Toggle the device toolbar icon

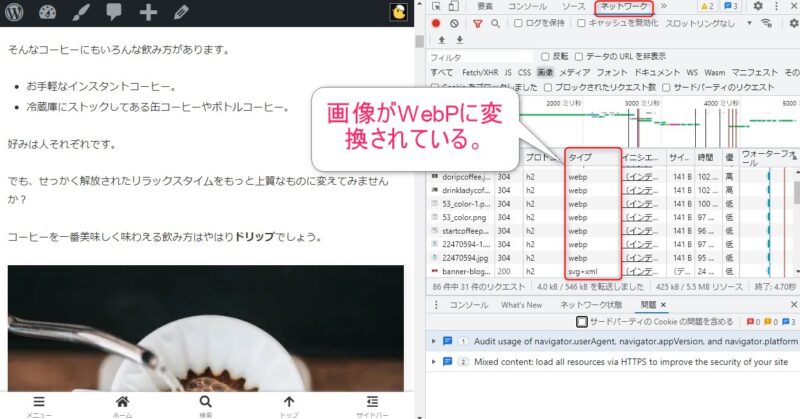click(453, 6)
